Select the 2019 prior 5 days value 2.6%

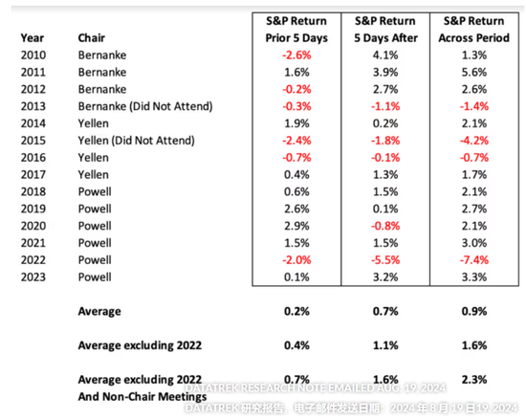coord(296,209)
